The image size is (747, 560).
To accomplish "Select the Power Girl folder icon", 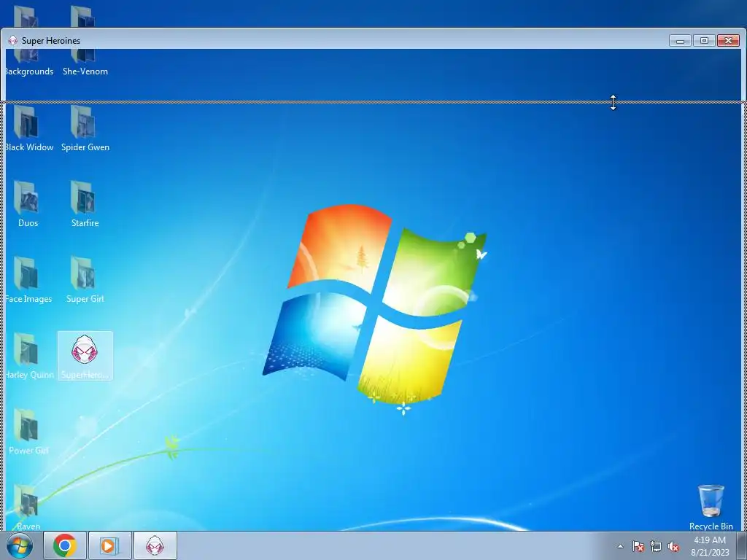I will pos(28,432).
